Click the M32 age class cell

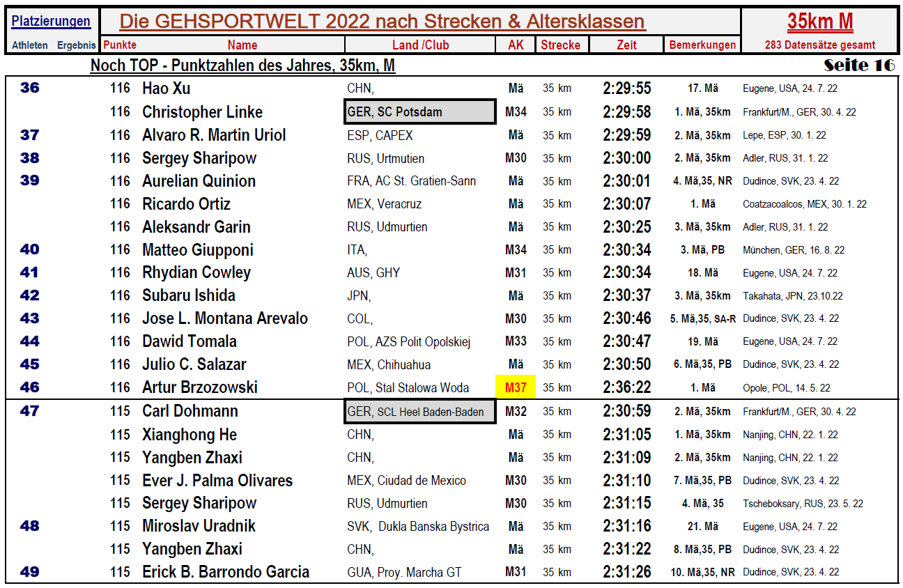click(516, 411)
